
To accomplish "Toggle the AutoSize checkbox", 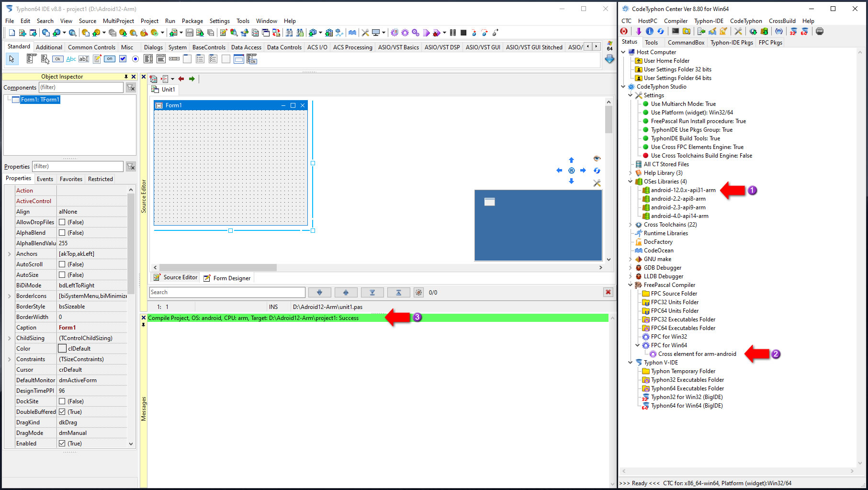I will 62,275.
